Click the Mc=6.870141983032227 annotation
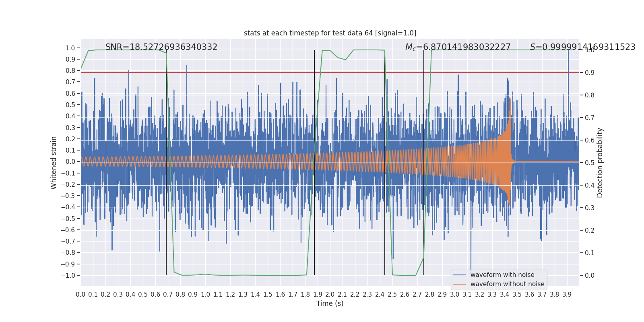Viewport: 644px width, 322px height. [x=458, y=47]
